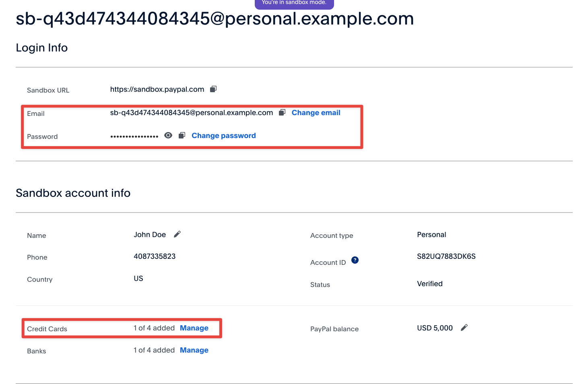Show the hidden password
The width and height of the screenshot is (588, 384).
(x=168, y=135)
